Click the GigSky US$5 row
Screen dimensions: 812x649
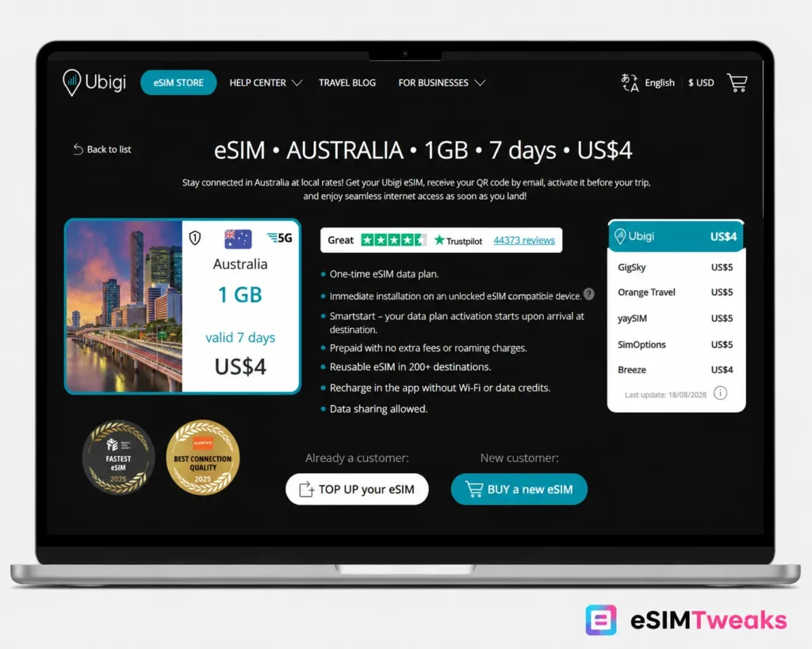tap(675, 267)
